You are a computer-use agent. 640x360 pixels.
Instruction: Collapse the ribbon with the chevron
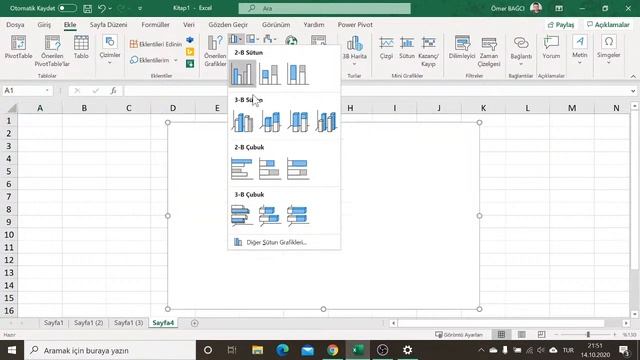tap(633, 76)
